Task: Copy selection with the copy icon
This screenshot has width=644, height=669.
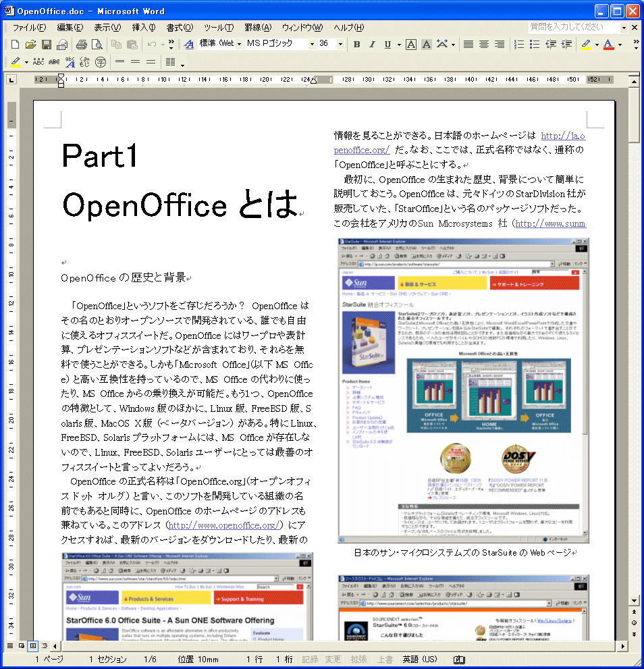Action: [116, 44]
